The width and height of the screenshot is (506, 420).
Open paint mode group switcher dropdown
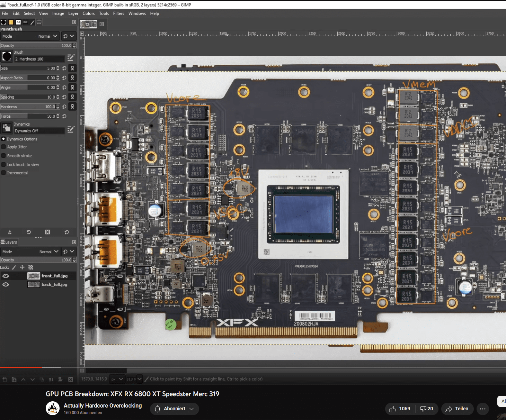(69, 36)
